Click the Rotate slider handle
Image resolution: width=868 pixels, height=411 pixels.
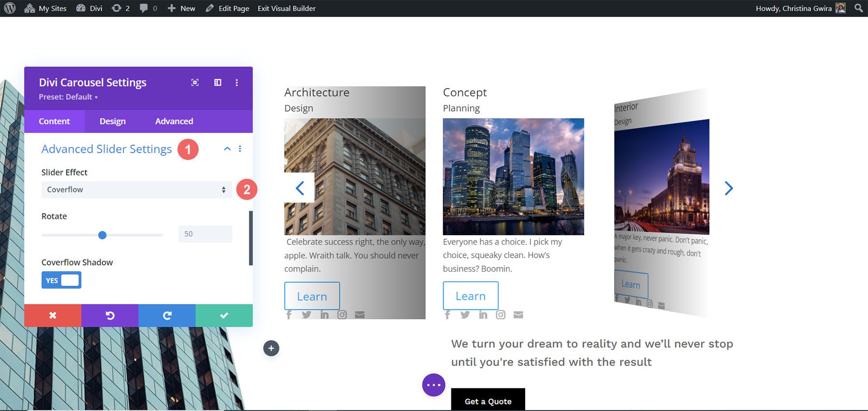point(102,235)
